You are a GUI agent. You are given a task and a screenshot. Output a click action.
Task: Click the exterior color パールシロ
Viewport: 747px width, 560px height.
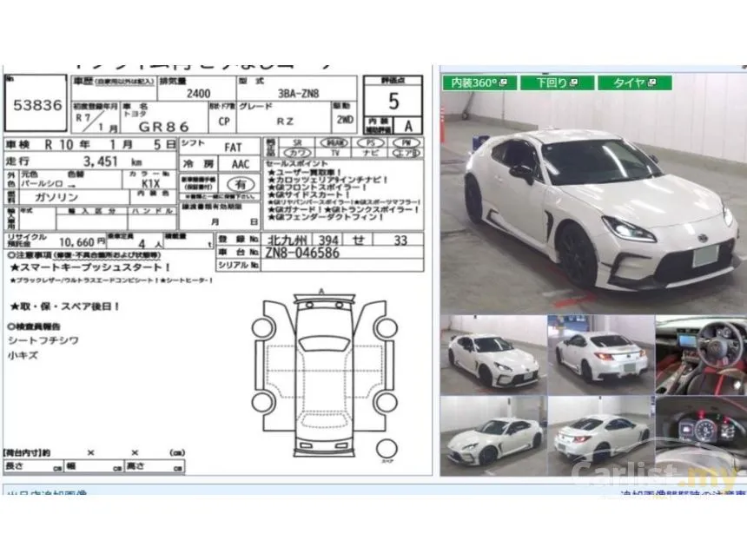point(42,184)
